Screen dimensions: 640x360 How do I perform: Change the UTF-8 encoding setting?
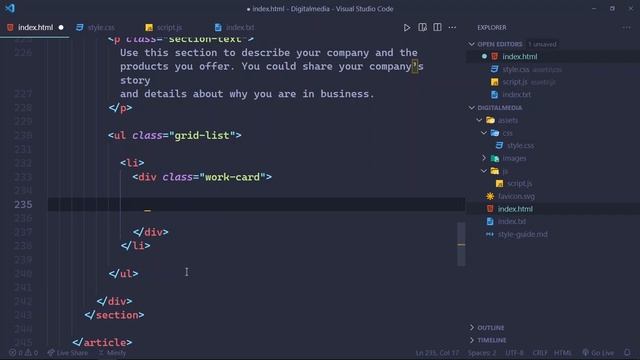tap(514, 353)
